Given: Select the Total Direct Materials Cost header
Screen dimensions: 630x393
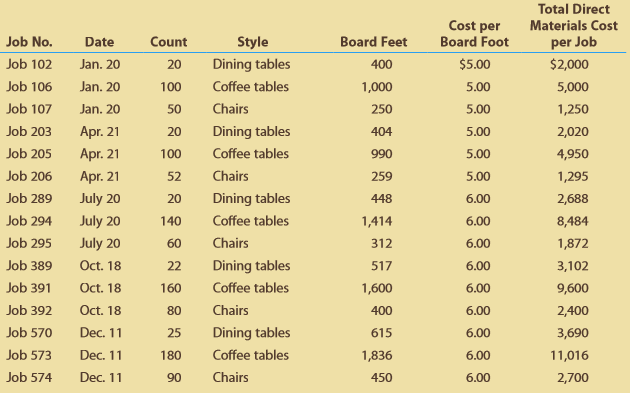Looking at the screenshot, I should point(573,25).
